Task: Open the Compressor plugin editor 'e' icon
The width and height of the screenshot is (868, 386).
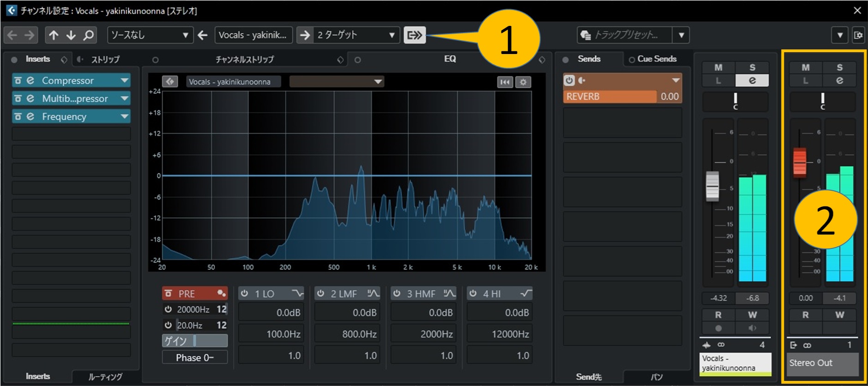Action: pos(30,80)
